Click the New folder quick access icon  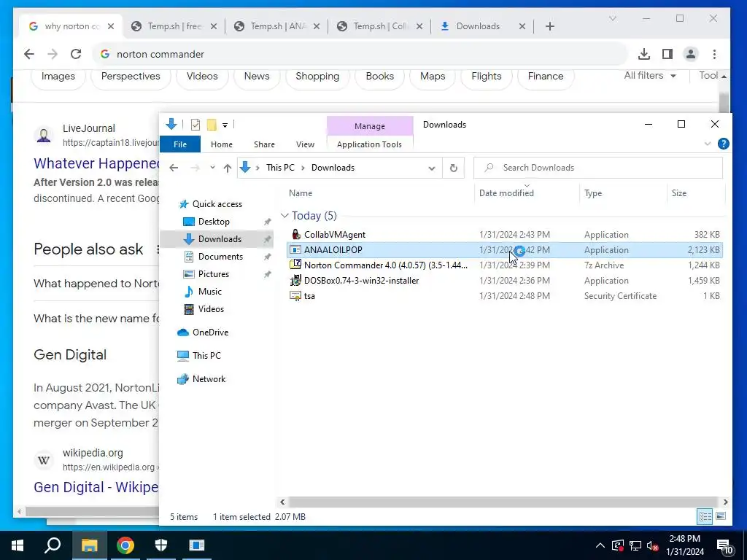(x=212, y=125)
